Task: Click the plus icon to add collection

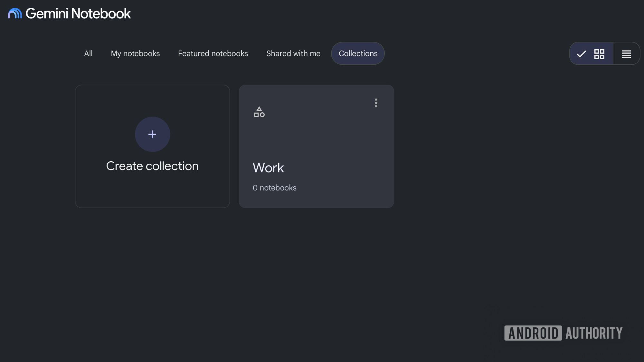Action: point(152,134)
